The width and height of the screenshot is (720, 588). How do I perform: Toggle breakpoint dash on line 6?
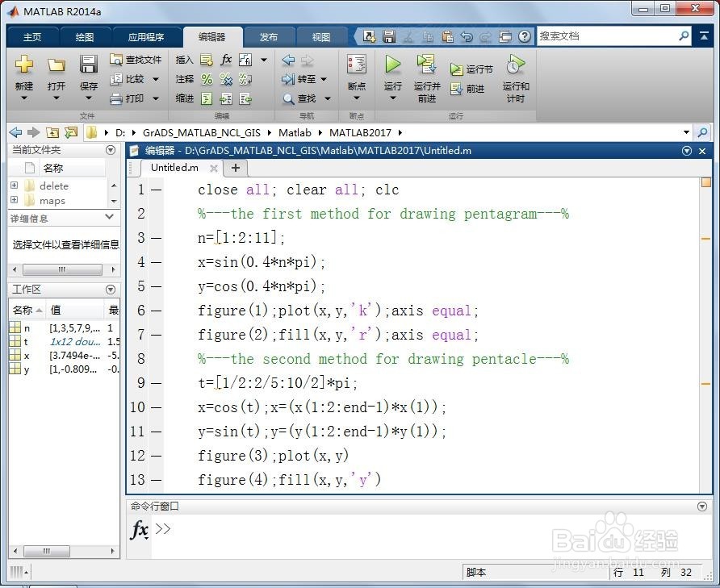click(x=156, y=311)
